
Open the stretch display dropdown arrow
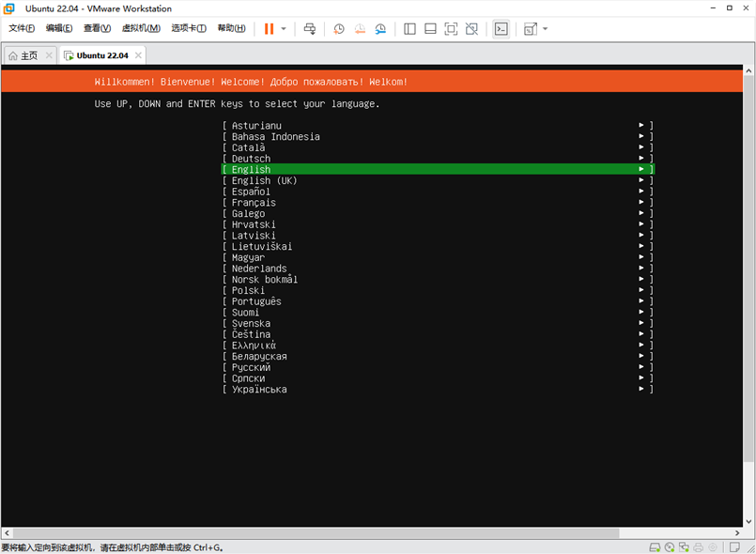[546, 29]
